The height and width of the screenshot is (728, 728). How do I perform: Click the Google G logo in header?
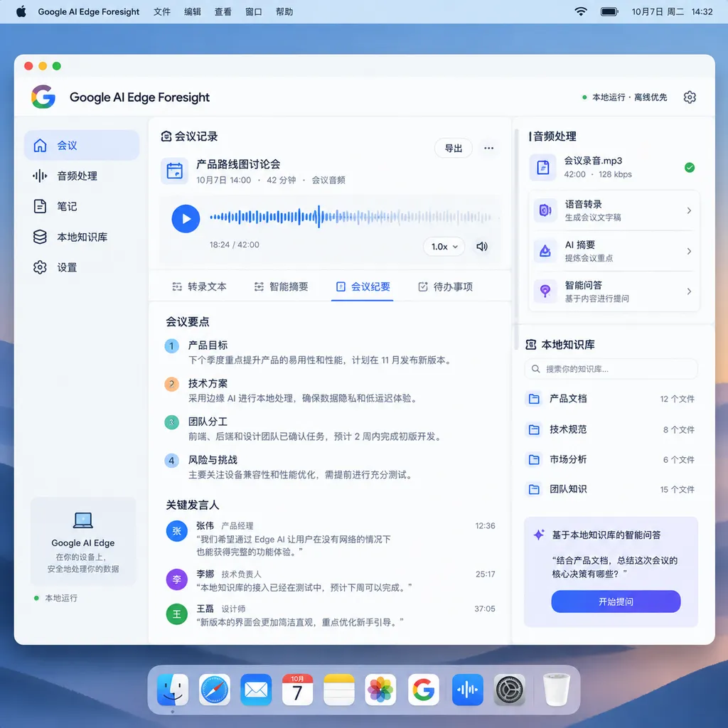click(43, 97)
